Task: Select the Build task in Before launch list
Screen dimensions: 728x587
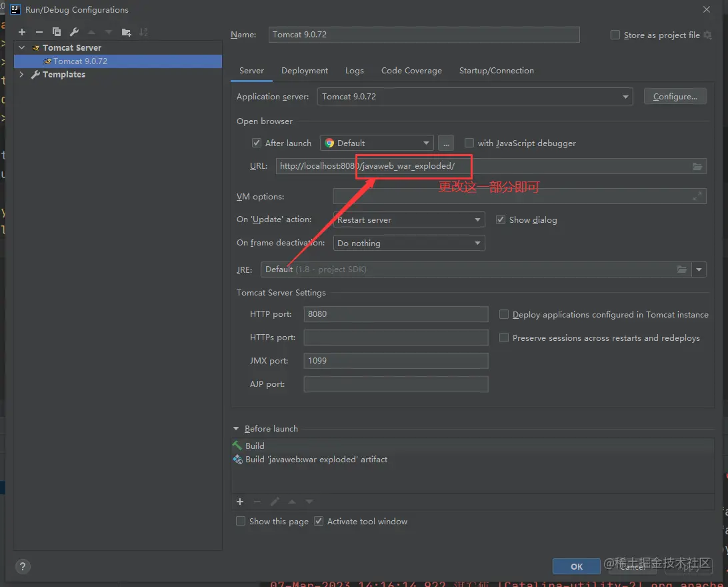Action: tap(472, 446)
